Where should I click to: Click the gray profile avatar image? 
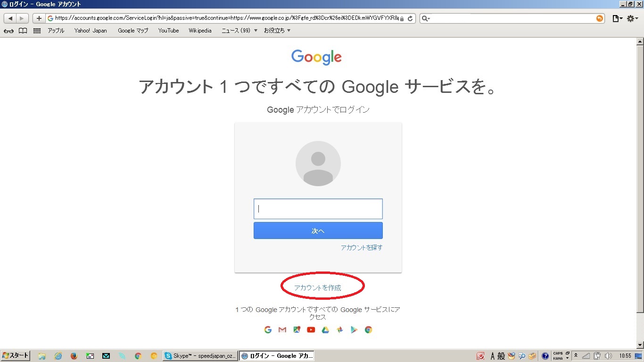(318, 164)
